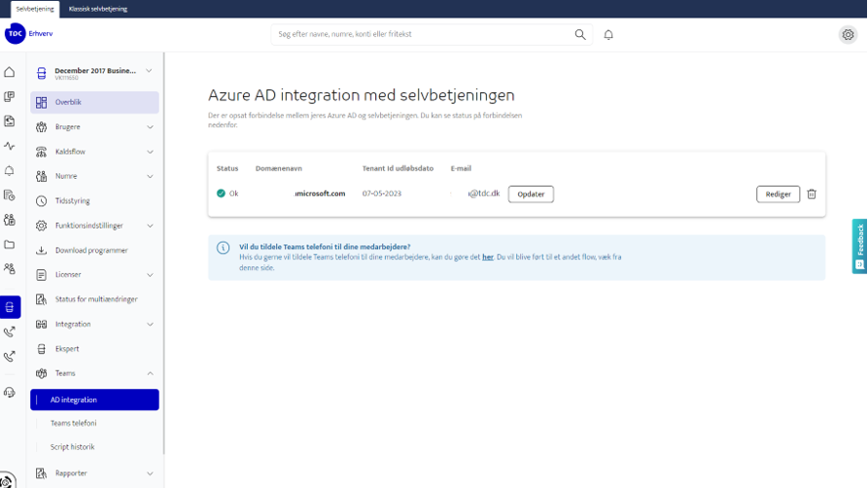The width and height of the screenshot is (868, 488).
Task: Click the Azure AD integration page heading
Action: pyautogui.click(x=362, y=95)
